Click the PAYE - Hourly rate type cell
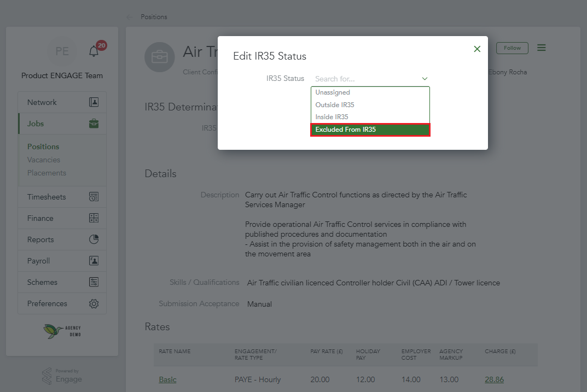Image resolution: width=587 pixels, height=392 pixels. pos(258,379)
